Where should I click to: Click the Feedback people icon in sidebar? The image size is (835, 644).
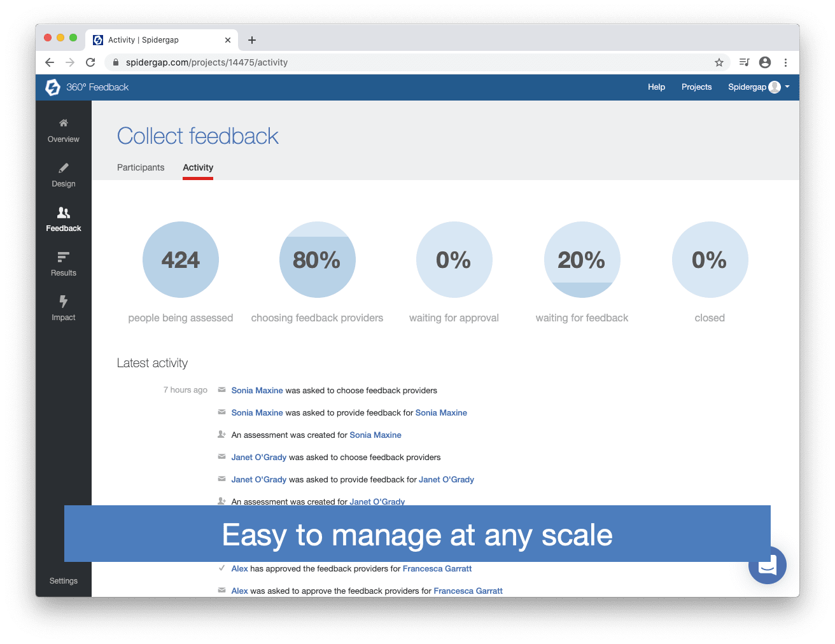(x=63, y=213)
